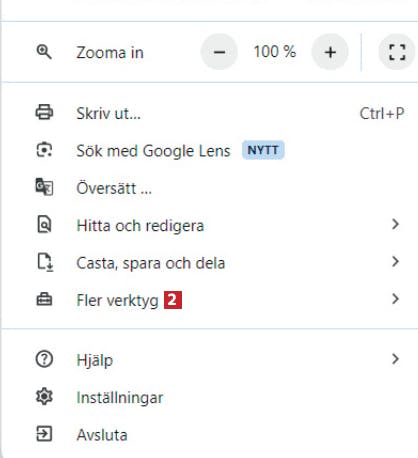Decrease zoom with the minus button
The image size is (418, 458).
pyautogui.click(x=219, y=52)
